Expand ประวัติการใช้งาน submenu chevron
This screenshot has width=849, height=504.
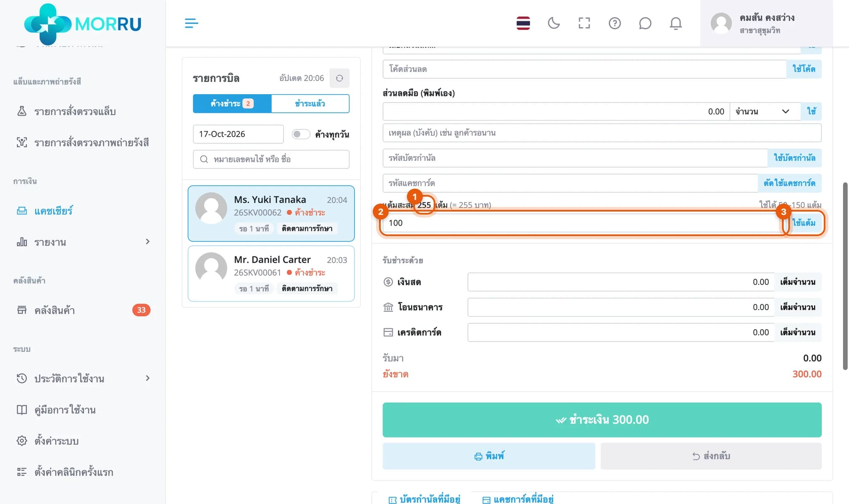(x=147, y=378)
